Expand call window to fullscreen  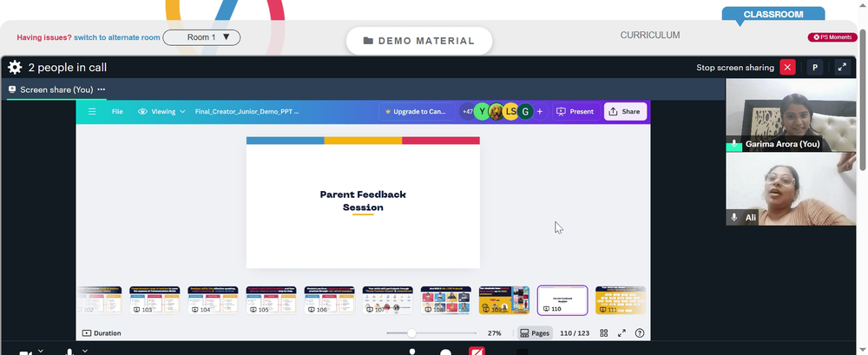[x=842, y=67]
